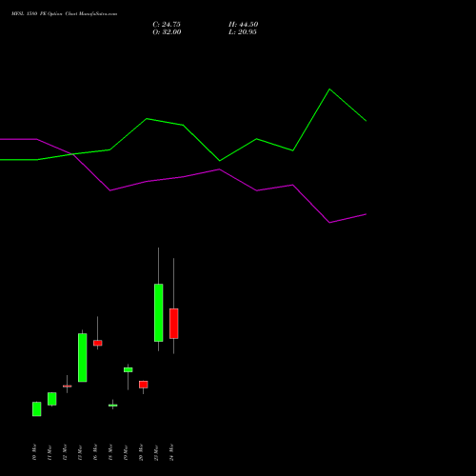Viewport: 476px width, 476px height.
Task: Select the tall green 13 Mar candlestick
Action: point(83,357)
